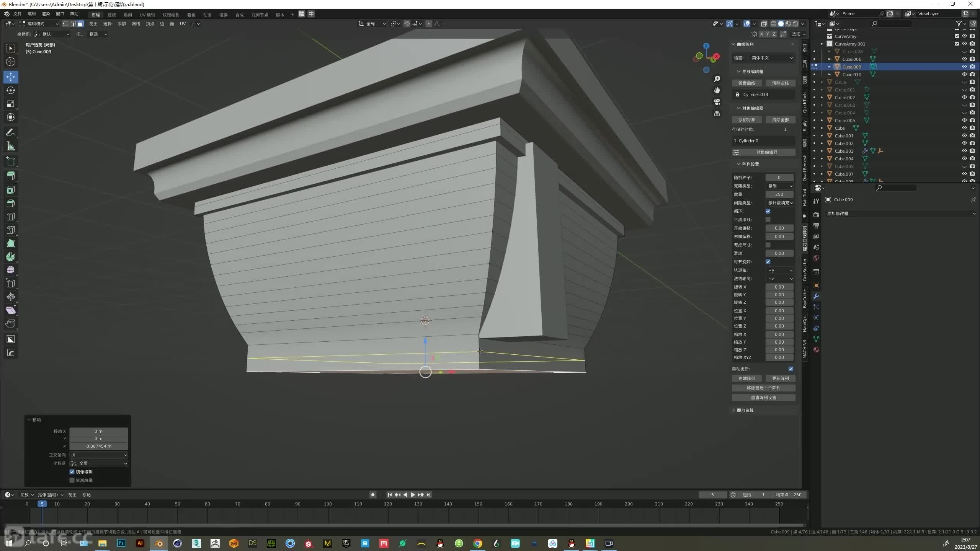Select the Rotate tool
Screen dimensions: 980x551
(x=11, y=90)
